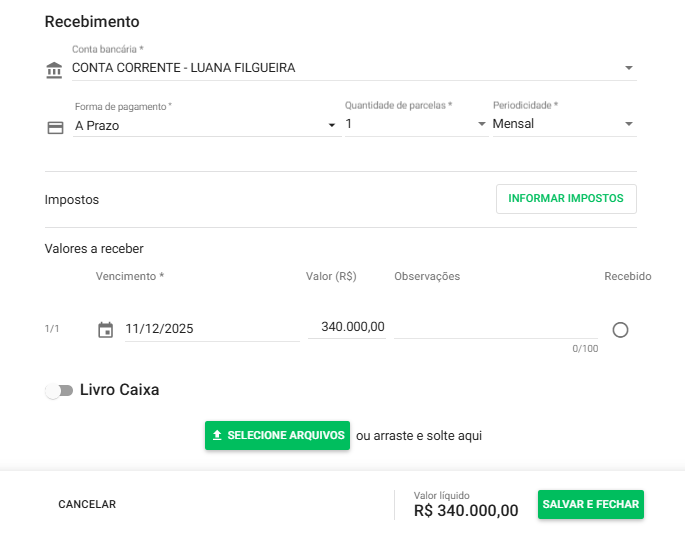This screenshot has width=685, height=537.
Task: Open the Periodicidade dropdown
Action: coord(629,124)
